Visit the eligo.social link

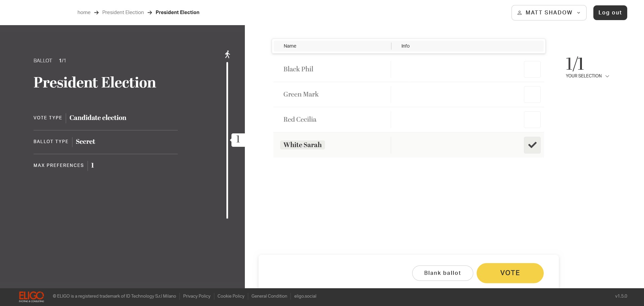tap(305, 296)
